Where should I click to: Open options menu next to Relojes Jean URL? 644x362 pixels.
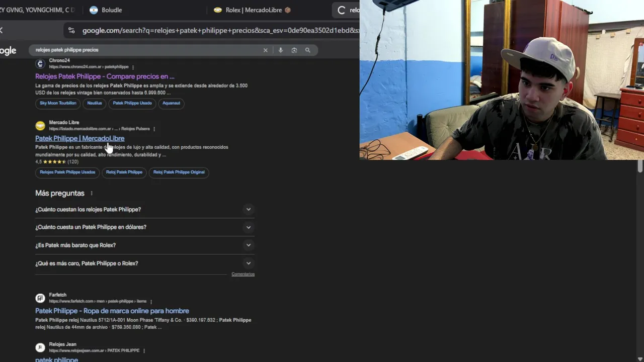(x=144, y=351)
